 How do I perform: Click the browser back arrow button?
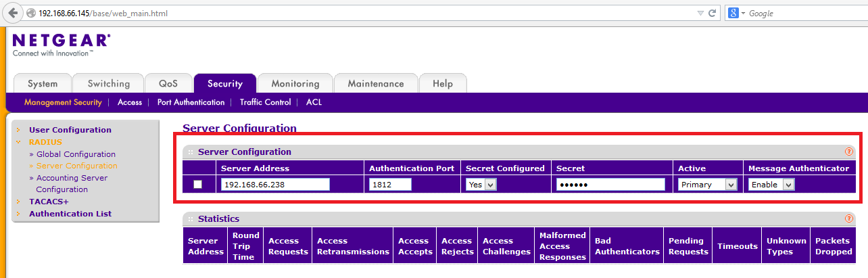pyautogui.click(x=14, y=14)
